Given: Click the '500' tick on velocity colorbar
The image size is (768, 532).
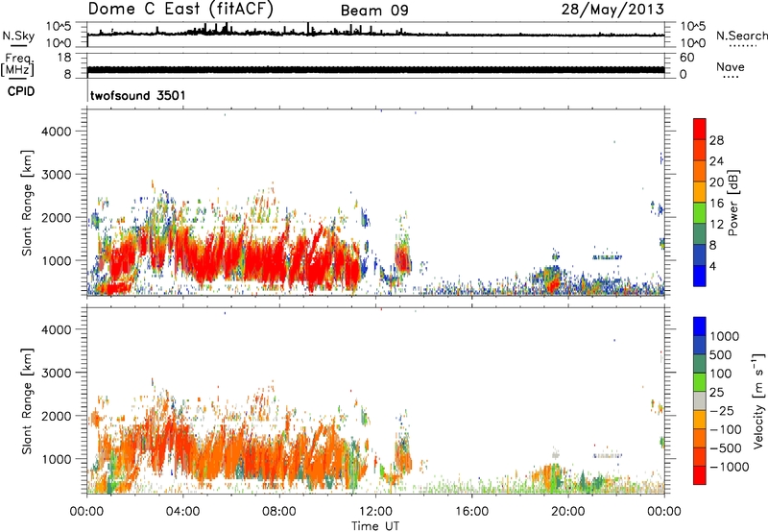Looking at the screenshot, I should pos(719,355).
